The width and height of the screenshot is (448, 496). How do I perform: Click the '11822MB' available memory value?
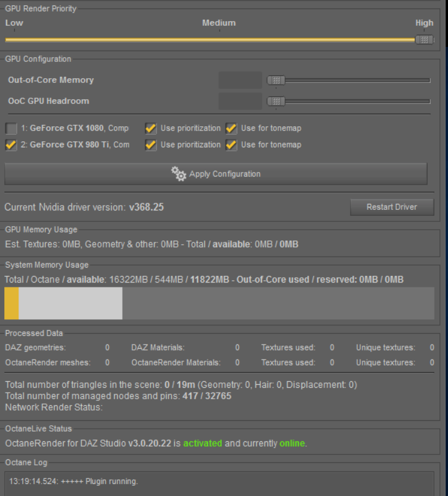[209, 280]
